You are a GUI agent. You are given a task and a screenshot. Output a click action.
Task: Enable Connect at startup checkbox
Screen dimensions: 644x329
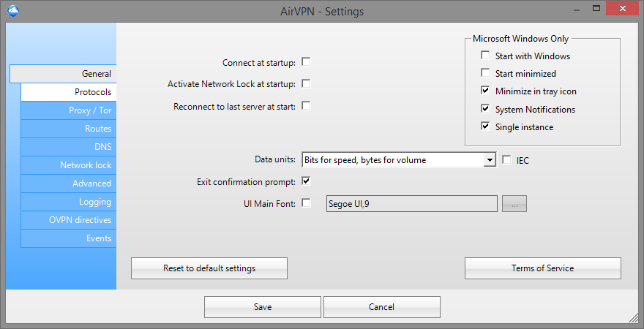306,62
